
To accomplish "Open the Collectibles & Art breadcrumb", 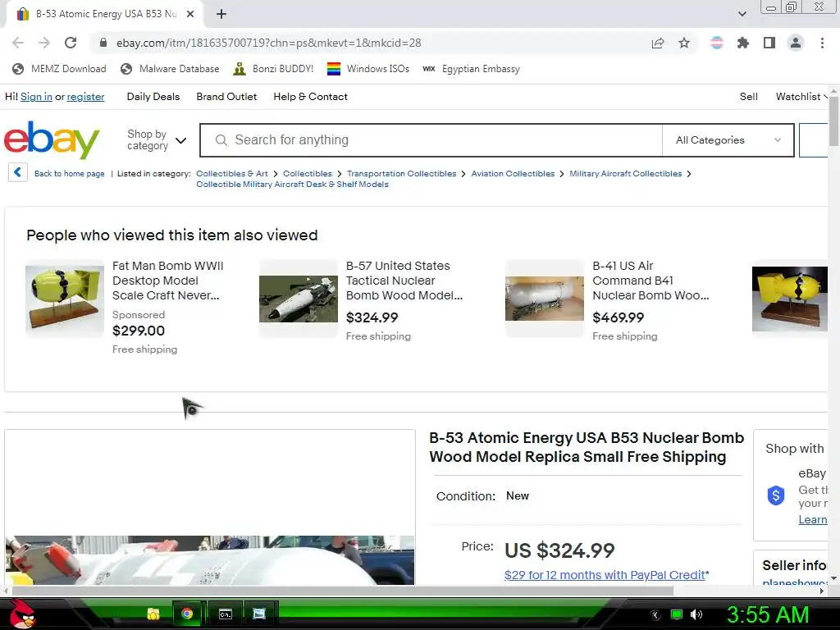I will (232, 174).
